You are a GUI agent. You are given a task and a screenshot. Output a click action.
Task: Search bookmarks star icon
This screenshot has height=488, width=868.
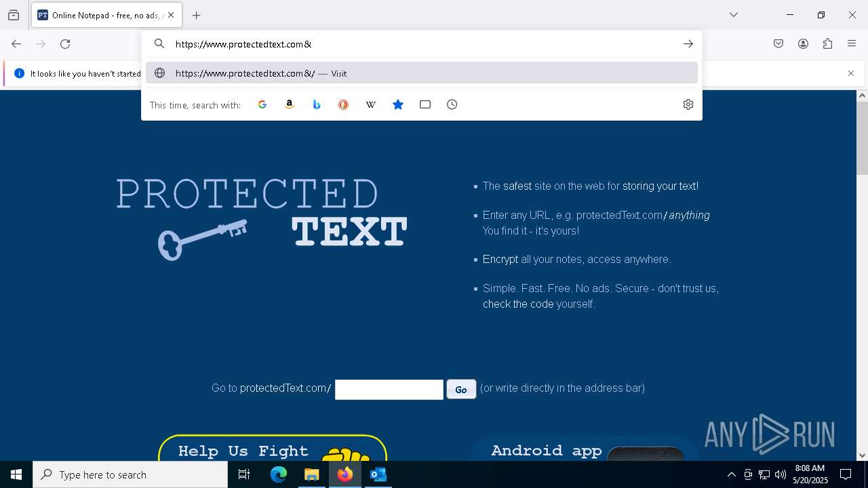tap(398, 104)
